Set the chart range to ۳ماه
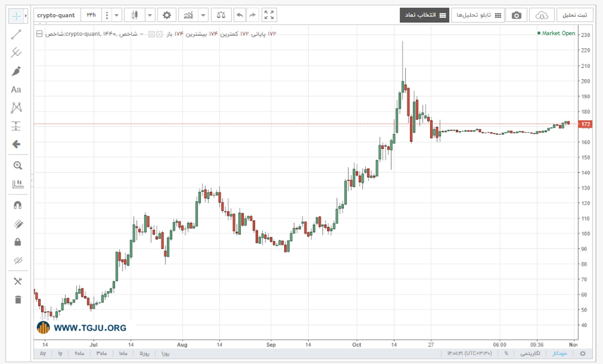Viewport: 603px width, 364px height. click(x=102, y=353)
